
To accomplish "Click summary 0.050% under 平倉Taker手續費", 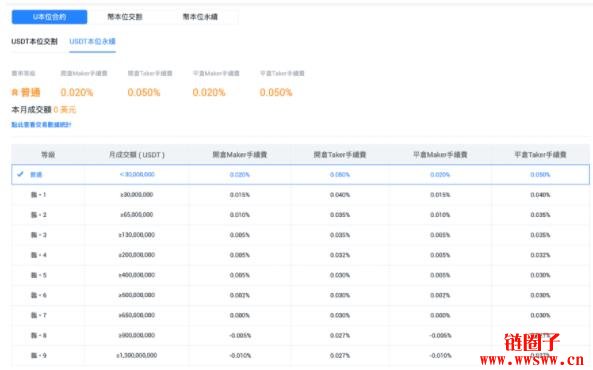I will pyautogui.click(x=276, y=92).
